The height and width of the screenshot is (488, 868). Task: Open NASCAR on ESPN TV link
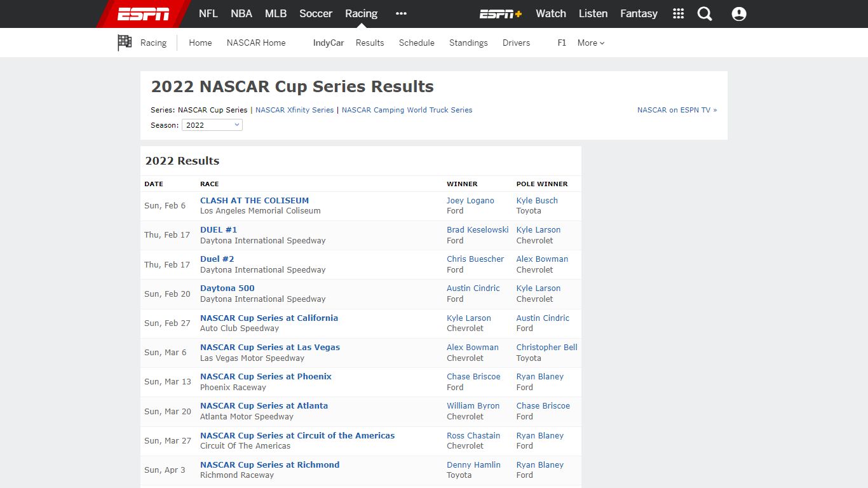677,110
